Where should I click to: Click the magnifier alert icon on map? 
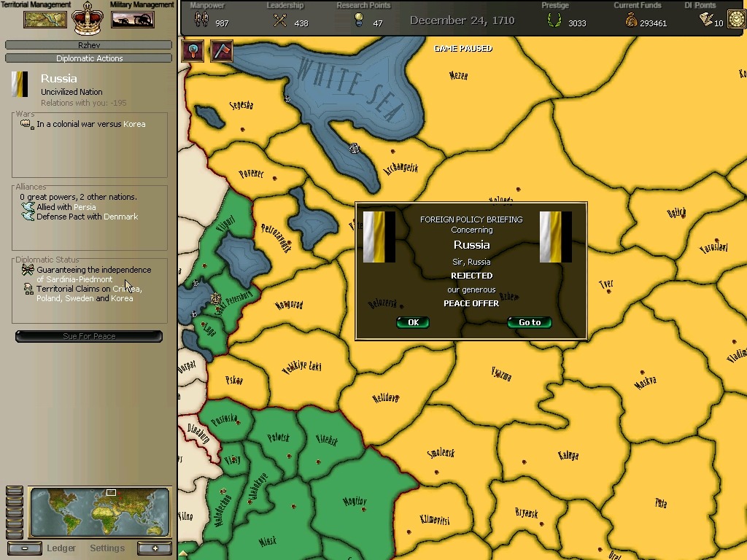click(x=193, y=51)
